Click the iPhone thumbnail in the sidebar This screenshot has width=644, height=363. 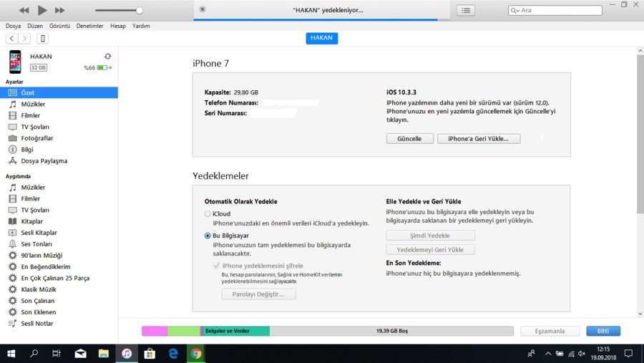tap(15, 62)
